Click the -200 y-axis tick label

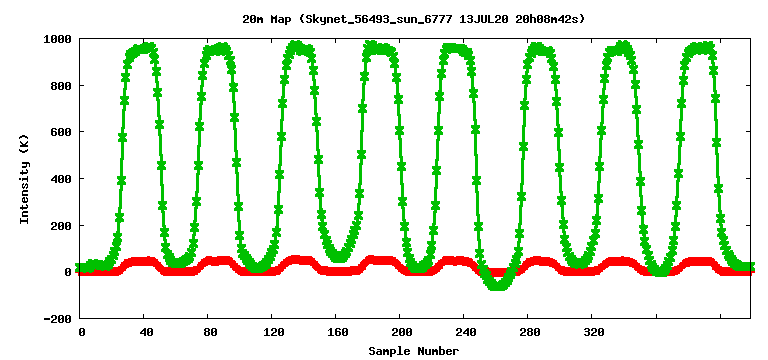(59, 319)
